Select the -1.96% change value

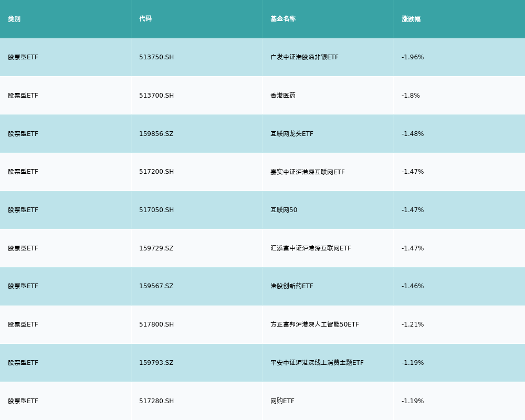tap(413, 57)
